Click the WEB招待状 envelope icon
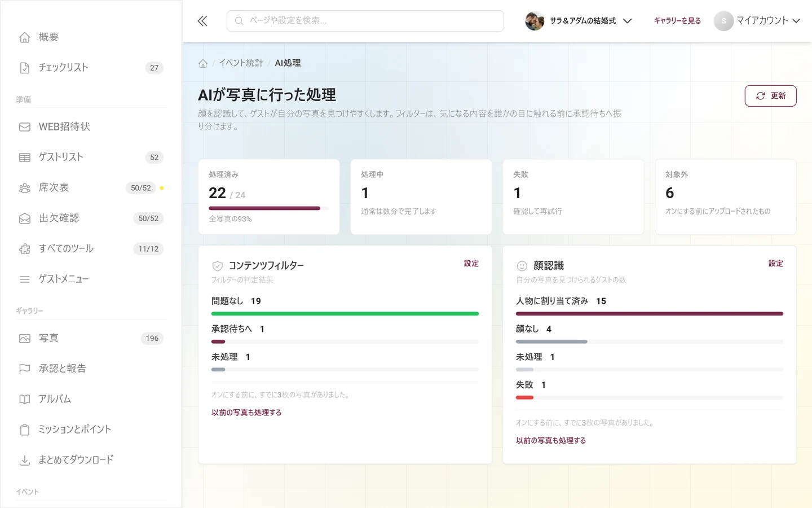 [x=25, y=127]
